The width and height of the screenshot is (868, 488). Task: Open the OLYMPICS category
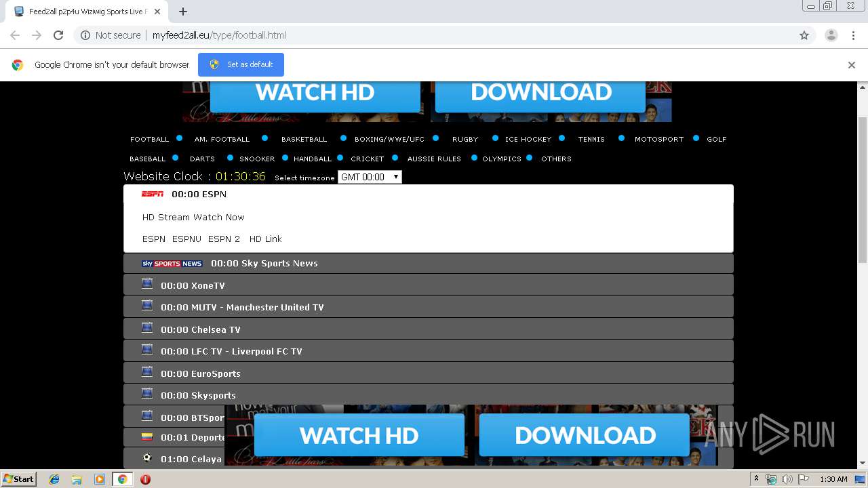[502, 159]
